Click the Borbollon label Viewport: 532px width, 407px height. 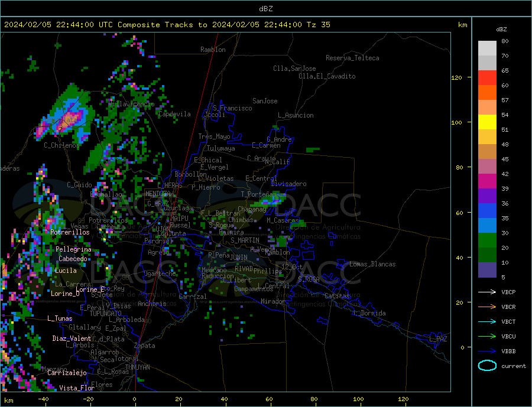tap(191, 174)
